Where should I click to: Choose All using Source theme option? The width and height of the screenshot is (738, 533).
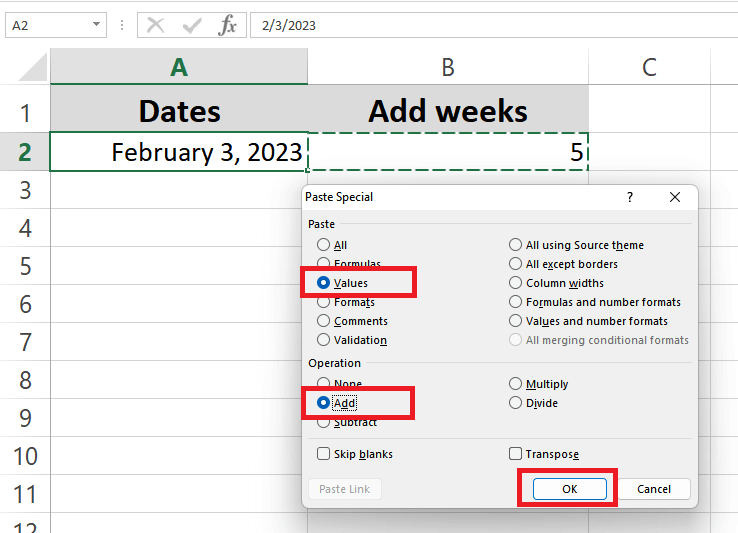coord(516,245)
